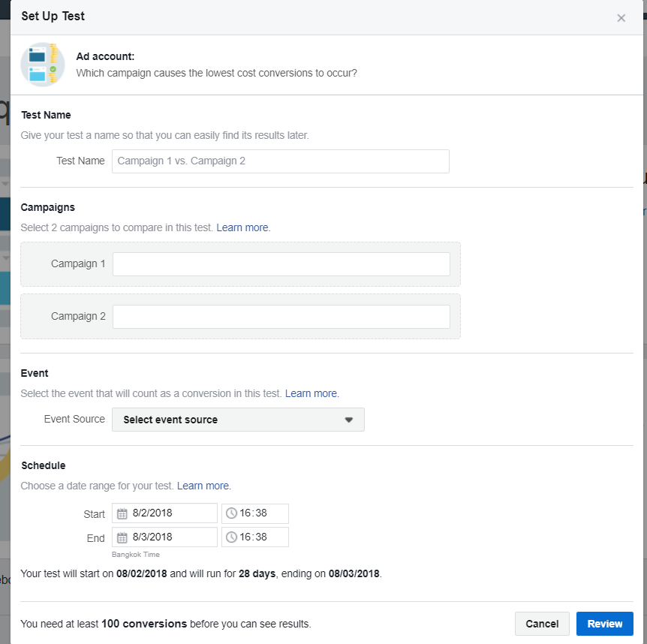647x644 pixels.
Task: Open Learn more link under Event
Action: tap(311, 393)
